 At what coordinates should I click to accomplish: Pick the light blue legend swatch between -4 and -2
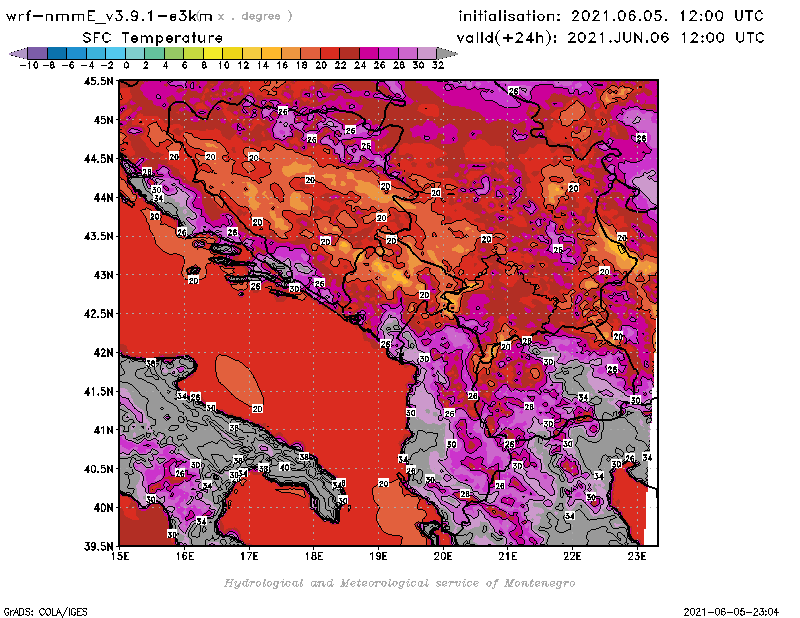click(96, 54)
